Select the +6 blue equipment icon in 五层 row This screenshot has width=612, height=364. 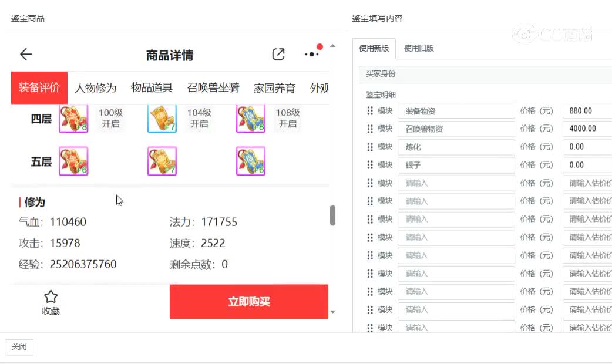(251, 160)
